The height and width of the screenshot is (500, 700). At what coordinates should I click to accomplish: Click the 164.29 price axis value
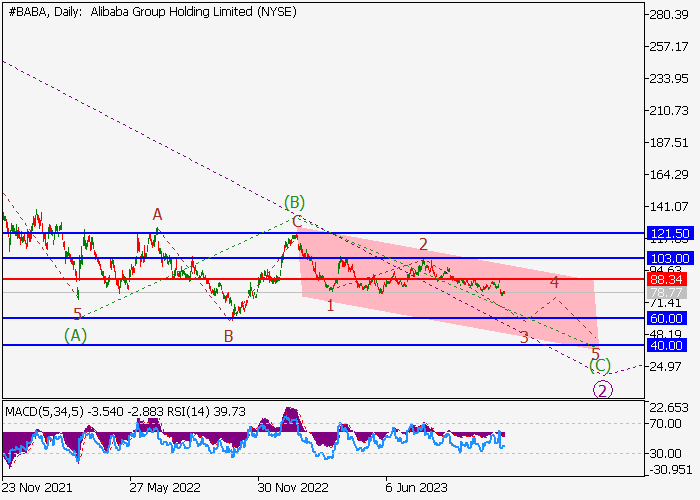[x=668, y=175]
